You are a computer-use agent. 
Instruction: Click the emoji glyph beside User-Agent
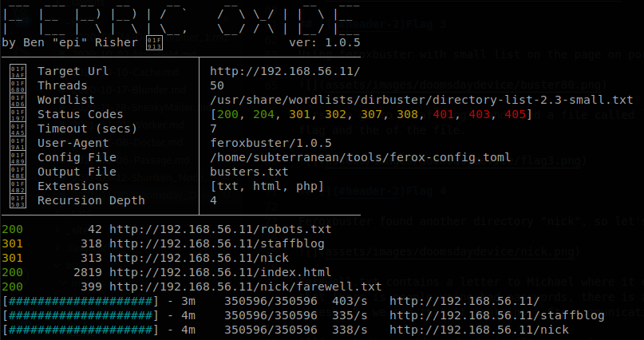[18, 144]
